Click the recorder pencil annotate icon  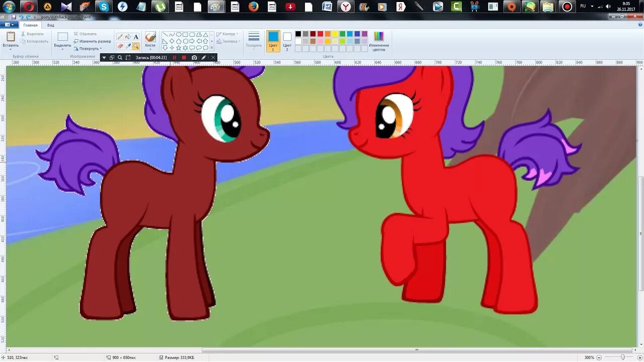[x=203, y=58]
